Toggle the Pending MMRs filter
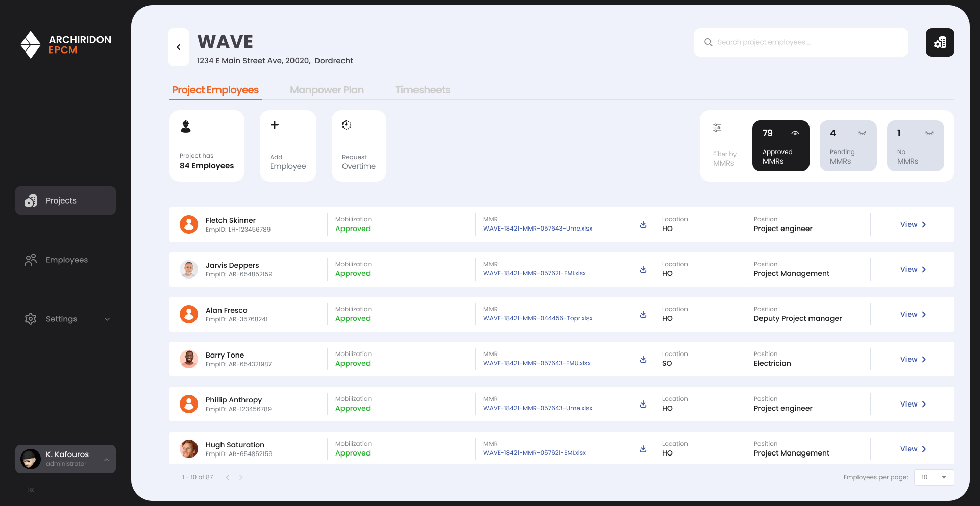 pos(848,146)
